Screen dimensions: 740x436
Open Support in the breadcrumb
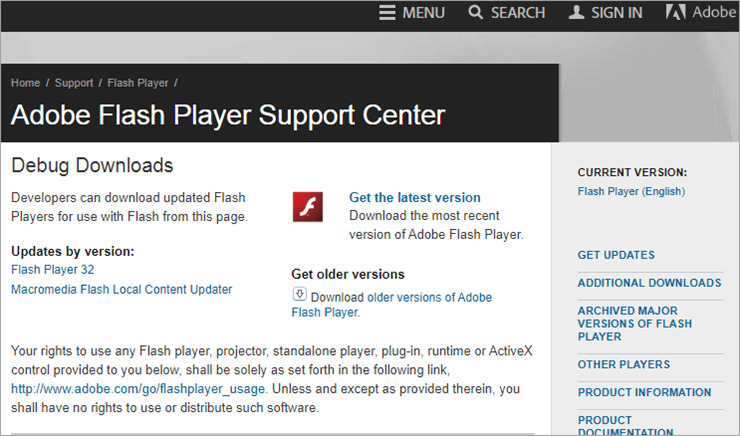(x=74, y=83)
